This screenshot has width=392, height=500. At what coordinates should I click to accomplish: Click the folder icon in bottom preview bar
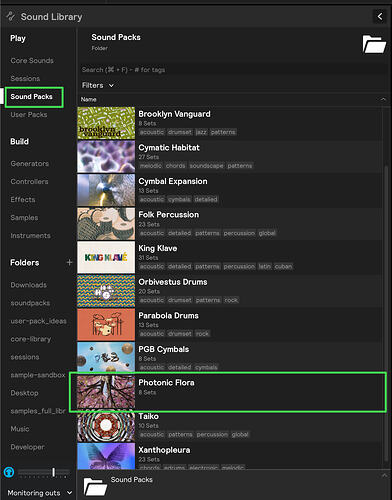[95, 486]
